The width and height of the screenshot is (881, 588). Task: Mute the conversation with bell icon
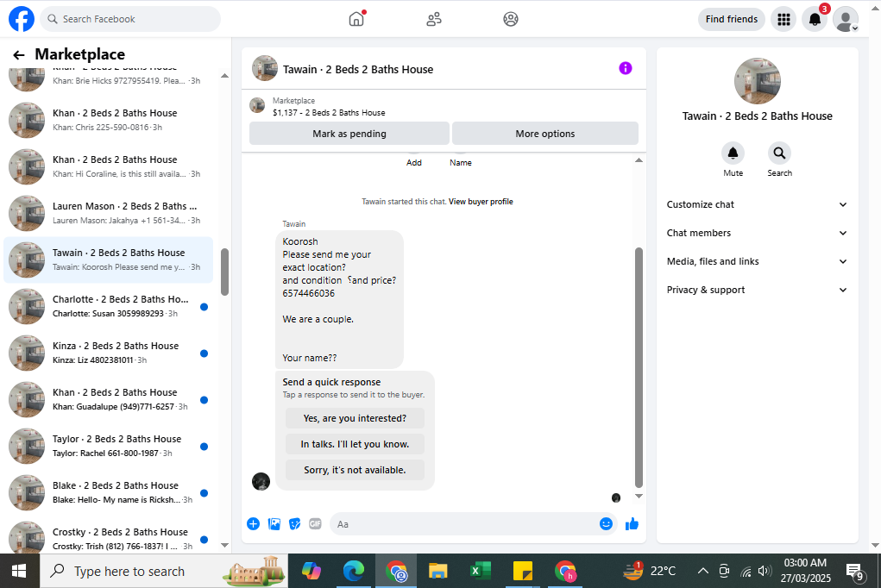(x=733, y=153)
